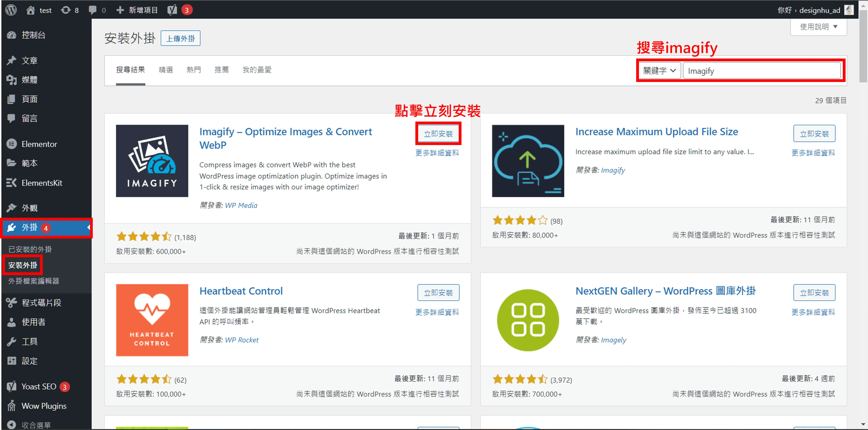Open 外觀 appearance brush icon
Screen dimensions: 868x430
coord(11,208)
